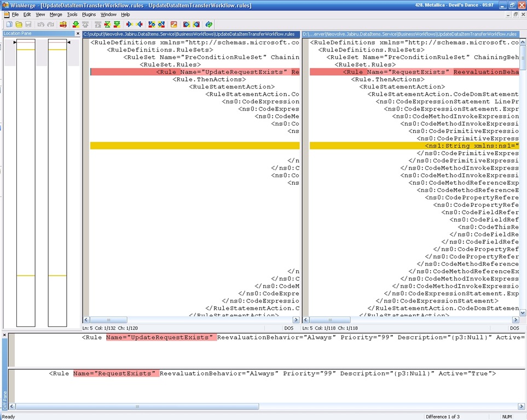Click 'Ready' in the status bar

point(8,417)
